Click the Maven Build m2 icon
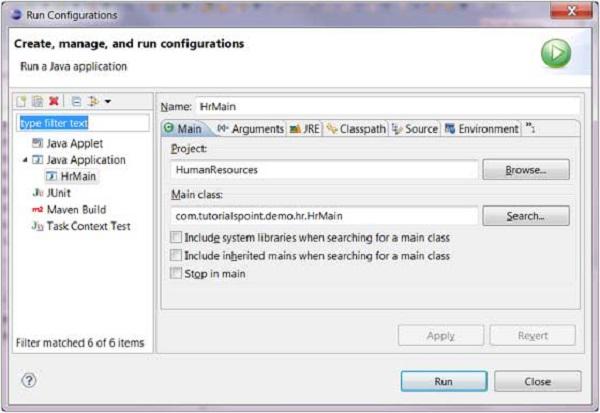The width and height of the screenshot is (600, 413). 38,209
